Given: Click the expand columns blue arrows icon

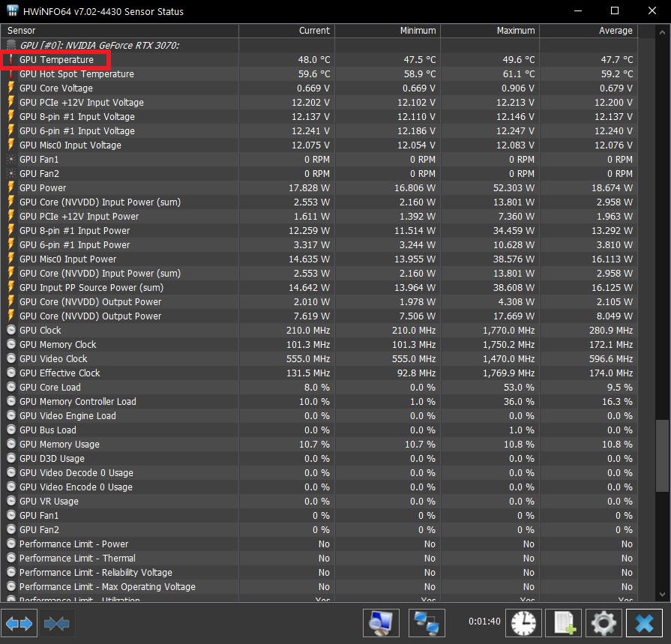Looking at the screenshot, I should tap(19, 623).
